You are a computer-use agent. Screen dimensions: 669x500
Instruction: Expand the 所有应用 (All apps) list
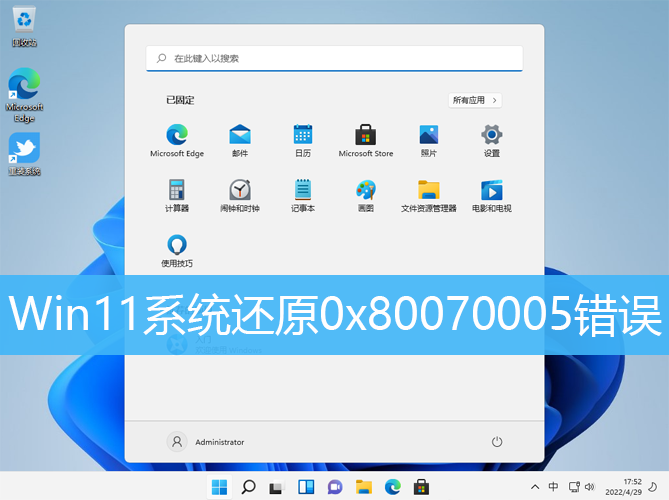click(475, 100)
